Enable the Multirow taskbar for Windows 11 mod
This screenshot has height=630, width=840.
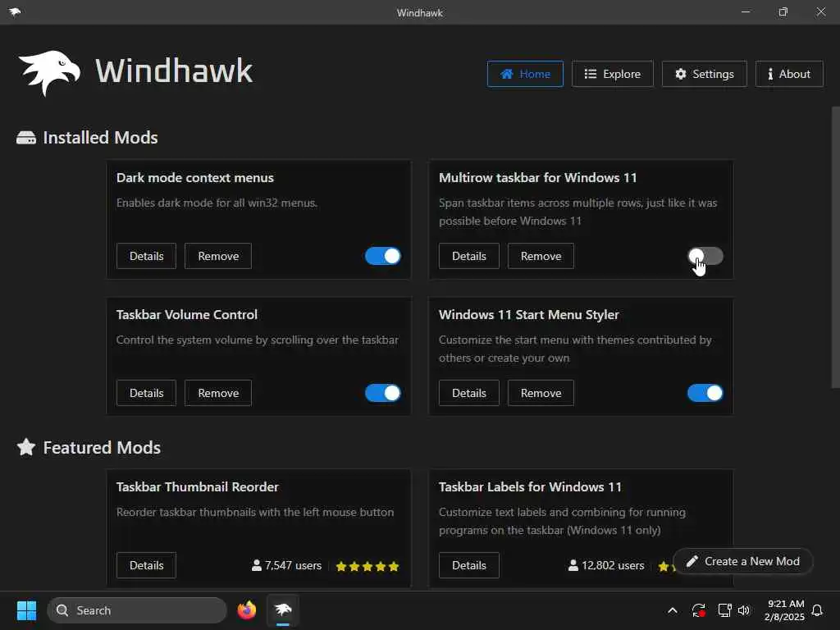[705, 256]
